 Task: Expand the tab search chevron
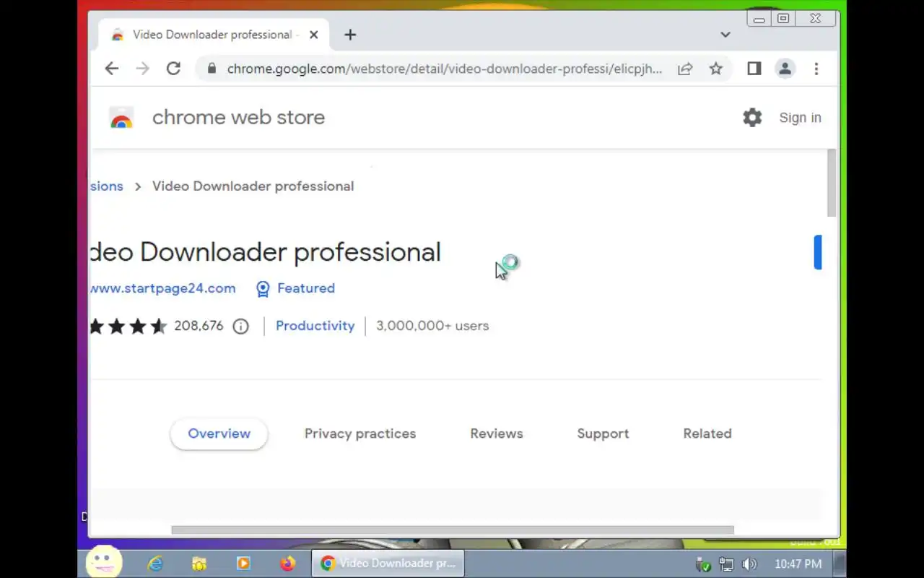click(725, 35)
